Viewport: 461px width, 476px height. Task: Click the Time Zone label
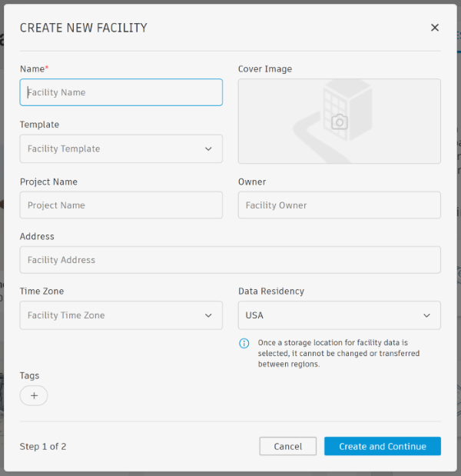pos(42,291)
